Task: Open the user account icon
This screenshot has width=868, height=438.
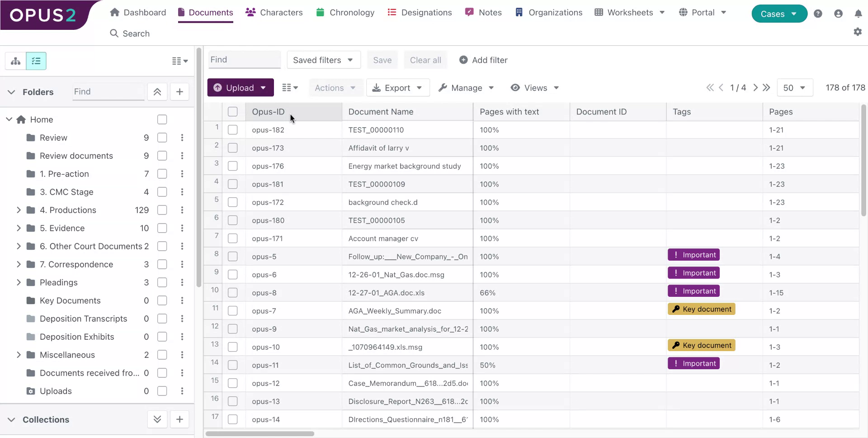Action: coord(838,14)
